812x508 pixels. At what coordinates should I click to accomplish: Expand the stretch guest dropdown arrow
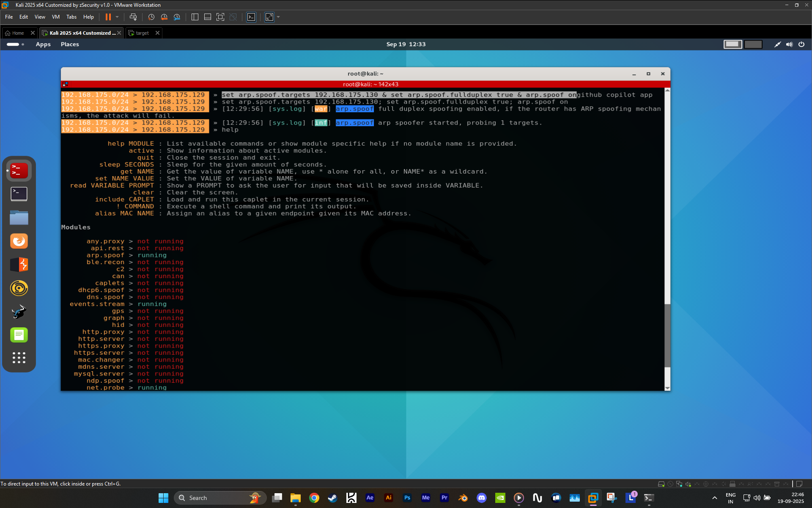(x=278, y=17)
